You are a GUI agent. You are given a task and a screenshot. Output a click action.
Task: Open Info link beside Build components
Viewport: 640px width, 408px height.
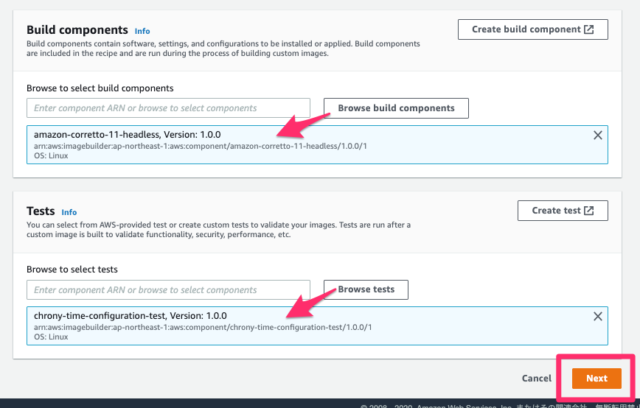[142, 31]
